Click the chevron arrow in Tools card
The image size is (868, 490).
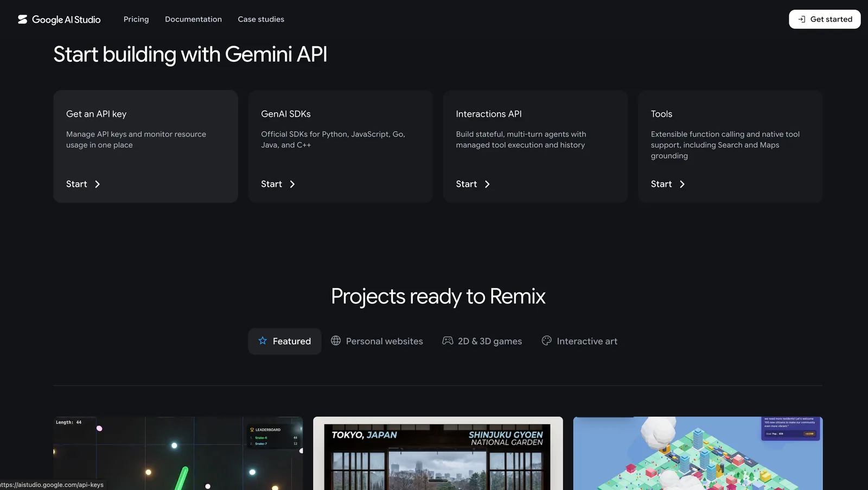coord(682,184)
